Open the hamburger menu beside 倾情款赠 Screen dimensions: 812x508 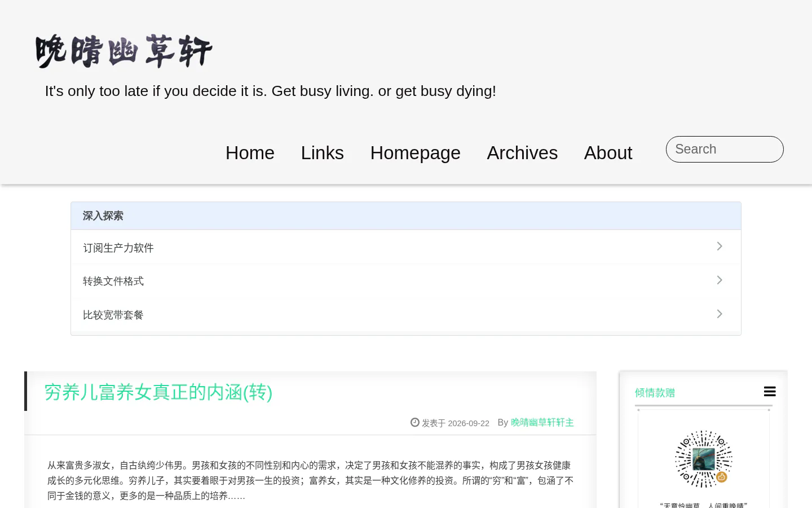pyautogui.click(x=770, y=391)
